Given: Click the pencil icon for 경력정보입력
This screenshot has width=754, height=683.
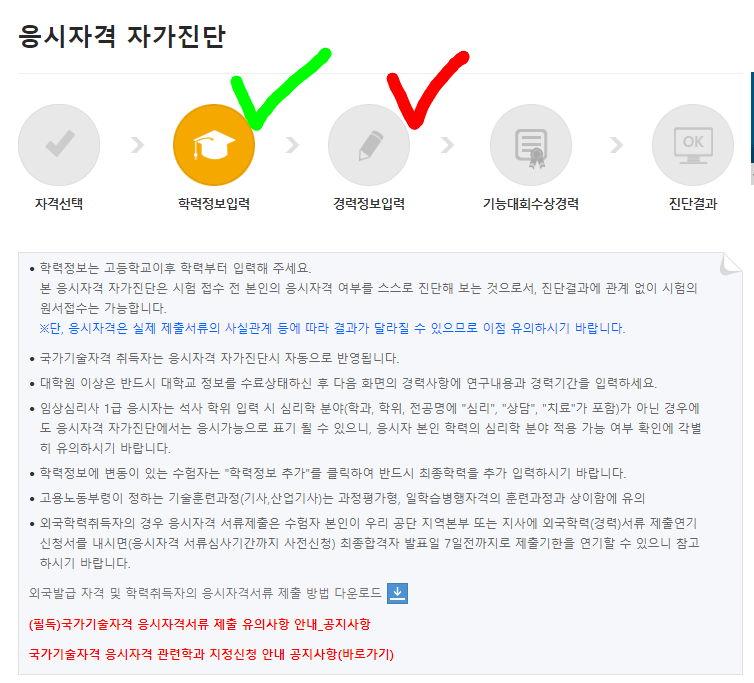Looking at the screenshot, I should (369, 145).
